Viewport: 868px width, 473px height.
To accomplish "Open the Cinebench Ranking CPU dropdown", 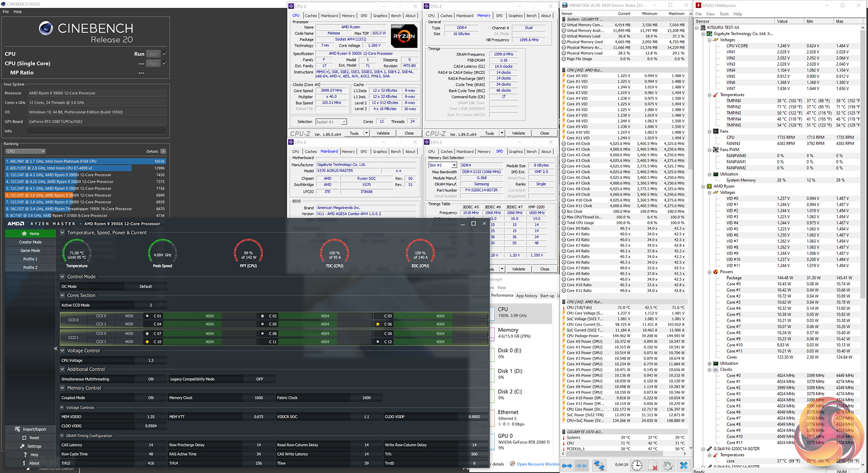I will pyautogui.click(x=25, y=151).
